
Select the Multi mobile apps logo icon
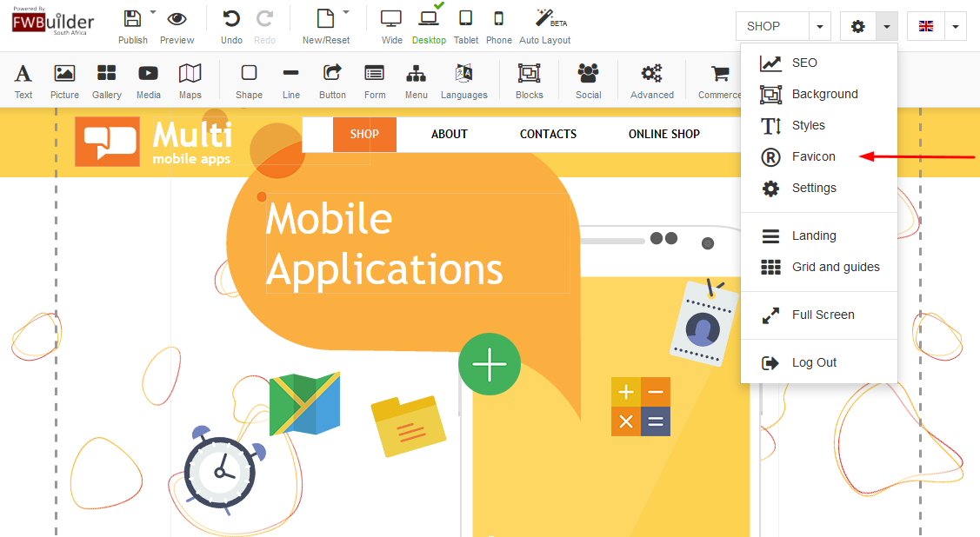tap(108, 142)
